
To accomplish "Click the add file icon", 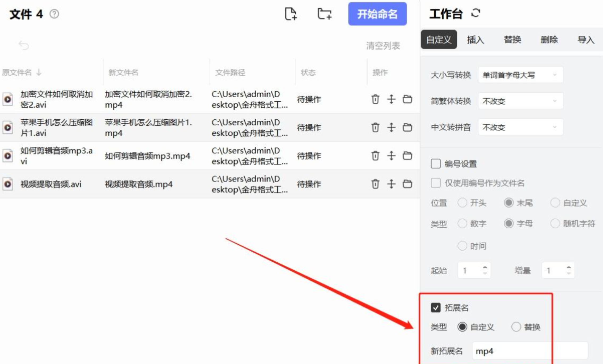I will point(291,14).
